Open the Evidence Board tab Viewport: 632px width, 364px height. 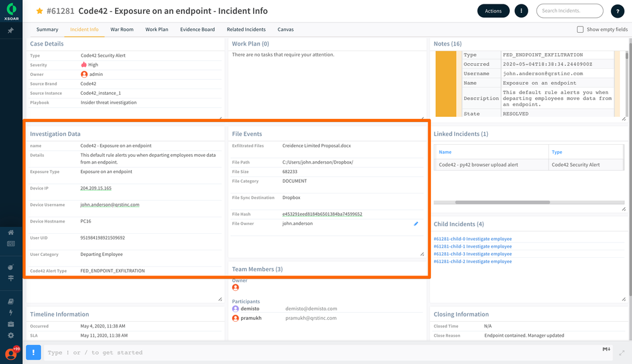pyautogui.click(x=197, y=30)
